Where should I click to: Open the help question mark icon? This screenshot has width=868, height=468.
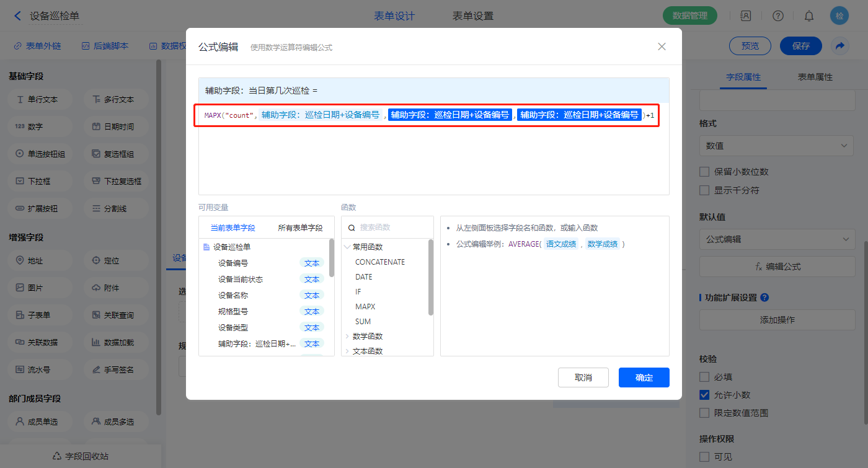[x=778, y=16]
